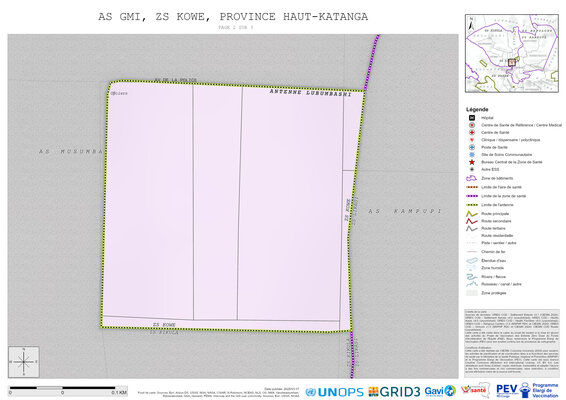This screenshot has width=566, height=400.
Task: Click the Ministère de la santé logo
Action: pos(475,390)
